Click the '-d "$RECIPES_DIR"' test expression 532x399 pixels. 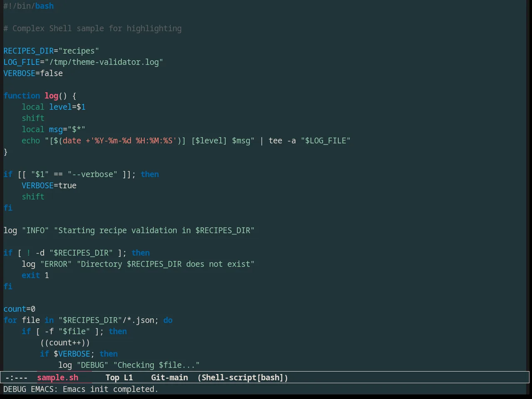click(74, 253)
